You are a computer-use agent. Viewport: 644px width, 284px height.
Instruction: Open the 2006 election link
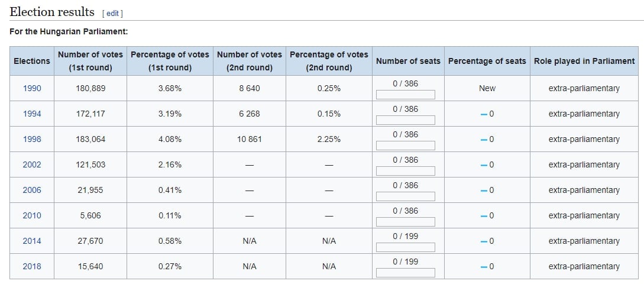32,190
